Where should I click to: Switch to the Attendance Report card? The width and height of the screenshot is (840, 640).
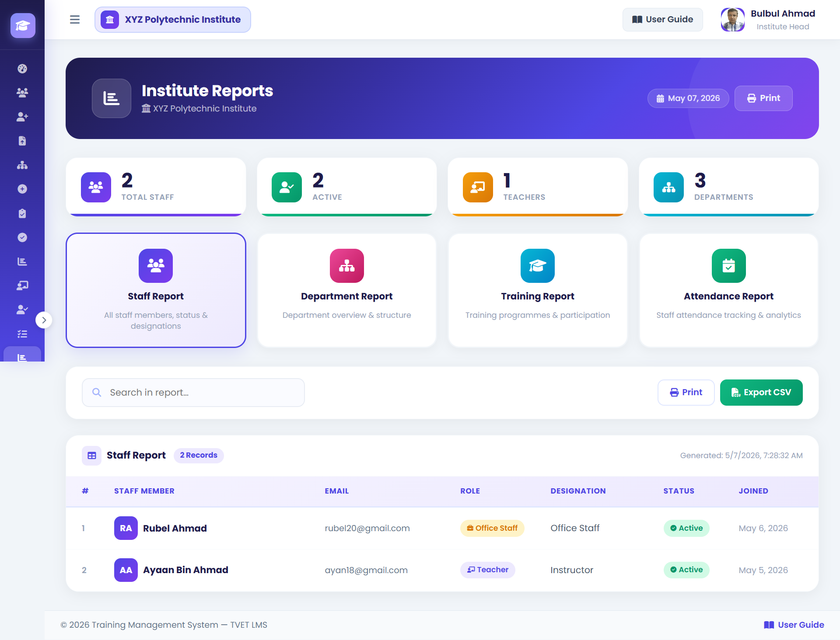pos(729,290)
